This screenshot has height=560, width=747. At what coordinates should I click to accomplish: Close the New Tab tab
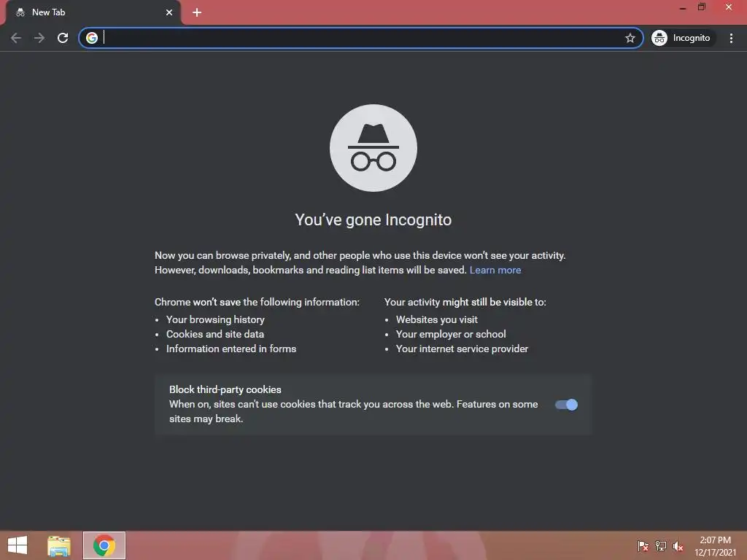pos(169,12)
